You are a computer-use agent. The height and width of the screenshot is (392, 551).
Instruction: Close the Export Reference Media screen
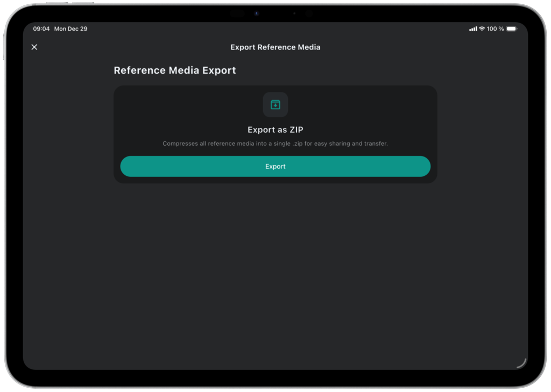click(34, 47)
